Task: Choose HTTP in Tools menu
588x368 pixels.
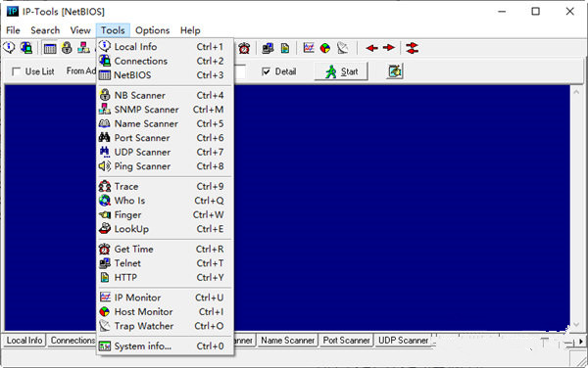Action: pos(165,278)
